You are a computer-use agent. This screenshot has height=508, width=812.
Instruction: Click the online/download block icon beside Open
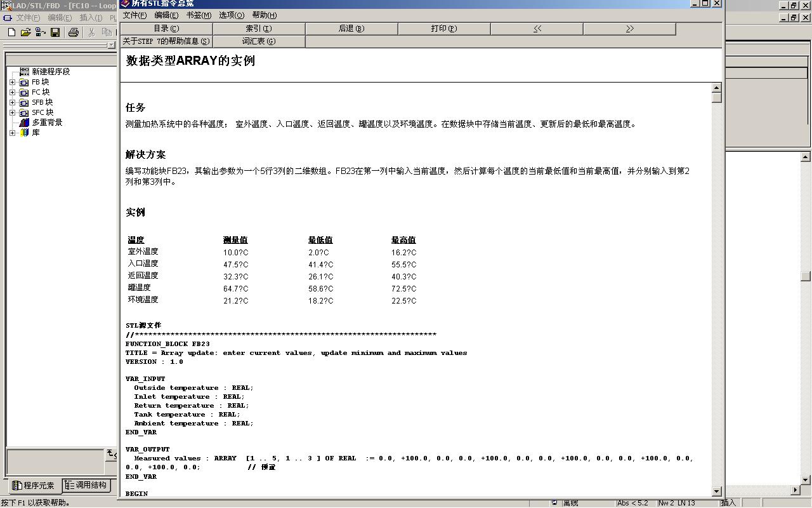click(41, 32)
